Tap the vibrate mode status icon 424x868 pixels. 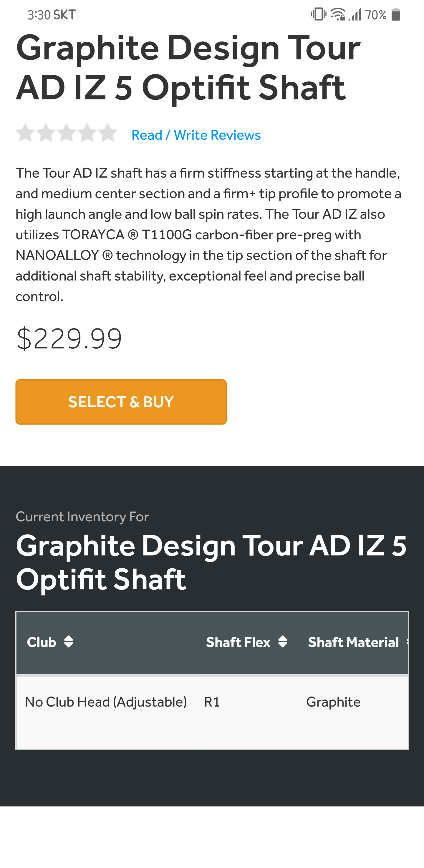point(318,14)
